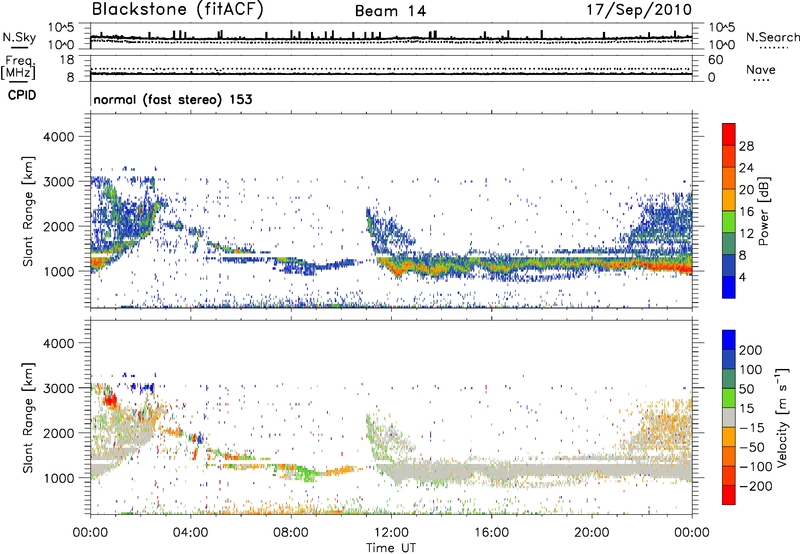The height and width of the screenshot is (554, 800).
Task: Click the 28 label on power colorbar
Action: (746, 146)
